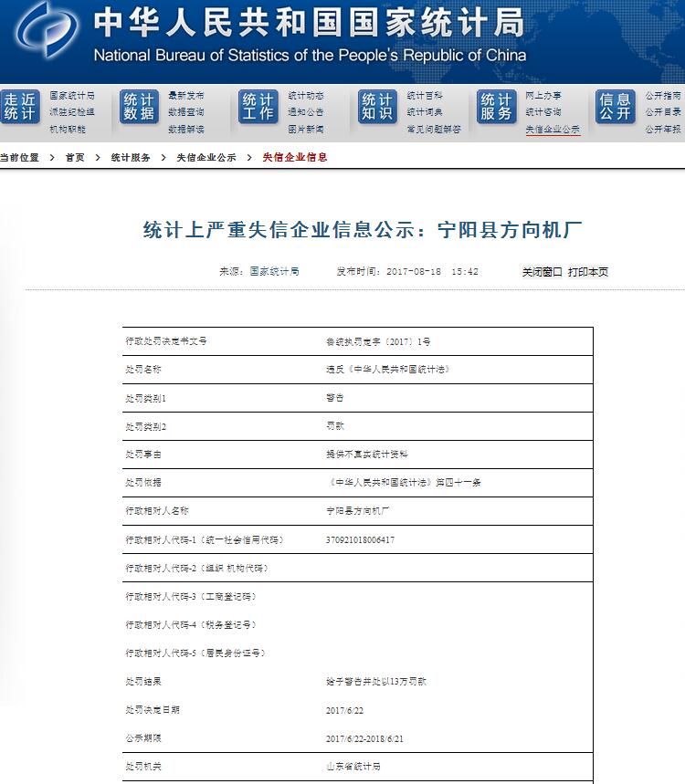Select name value 宁阳县方向机厂 in table
This screenshot has width=685, height=784.
[x=357, y=511]
